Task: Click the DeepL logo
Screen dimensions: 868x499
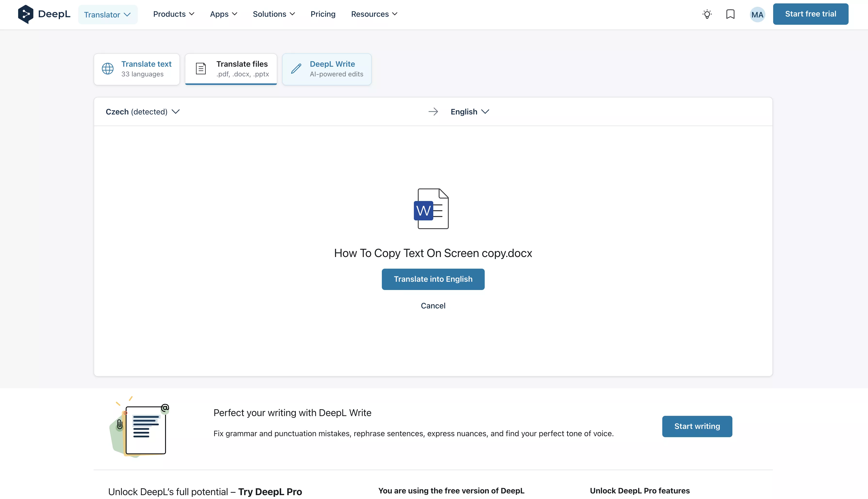Action: [44, 14]
